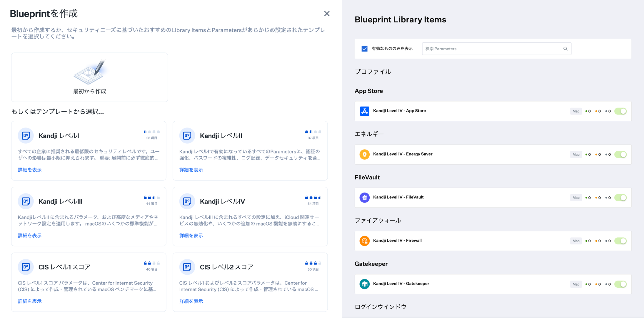Viewport: 644px width, 318px height.
Task: Show details link for CIS レベル1 スコア
Action: coord(30,301)
